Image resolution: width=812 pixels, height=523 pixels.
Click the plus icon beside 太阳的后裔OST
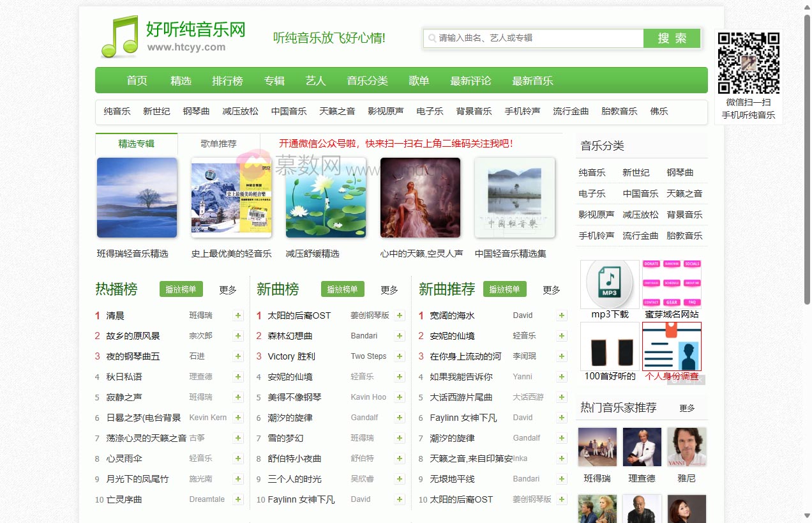[400, 315]
